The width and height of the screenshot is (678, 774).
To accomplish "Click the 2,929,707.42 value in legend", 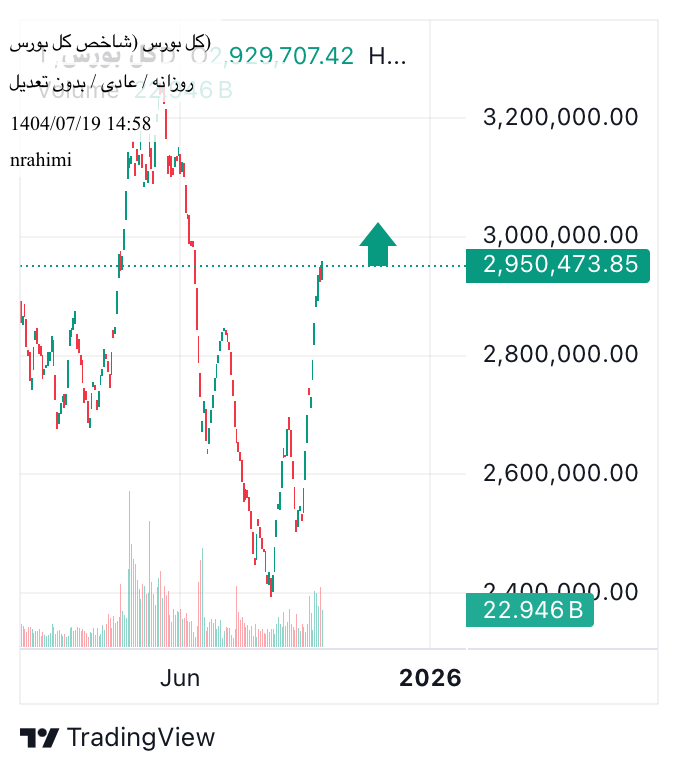I will (290, 55).
